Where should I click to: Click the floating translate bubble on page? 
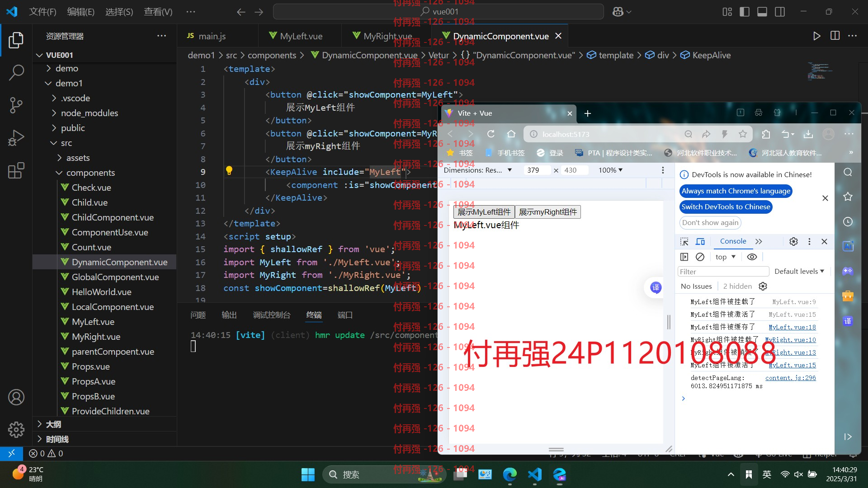click(656, 287)
